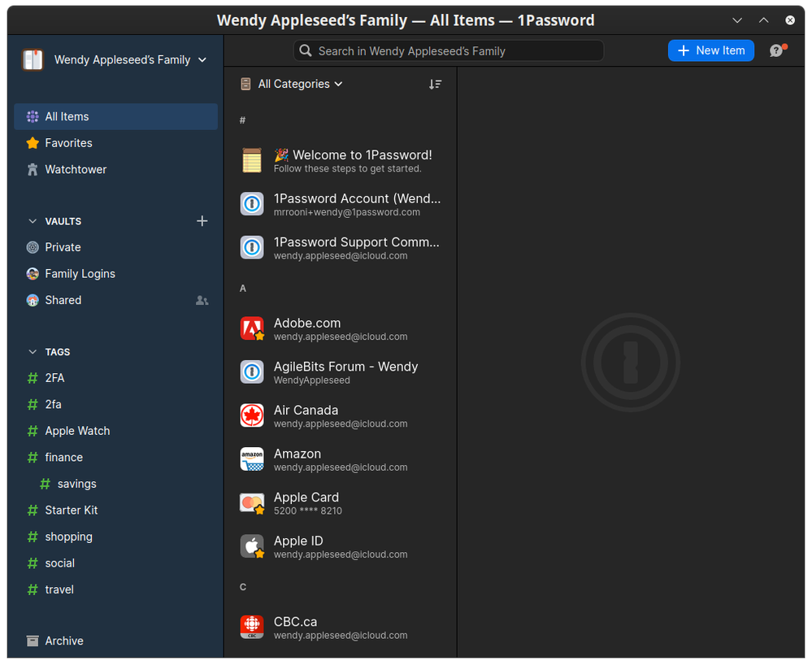Select Favorites in the sidebar
Viewport: 812px width, 665px height.
pyautogui.click(x=68, y=143)
